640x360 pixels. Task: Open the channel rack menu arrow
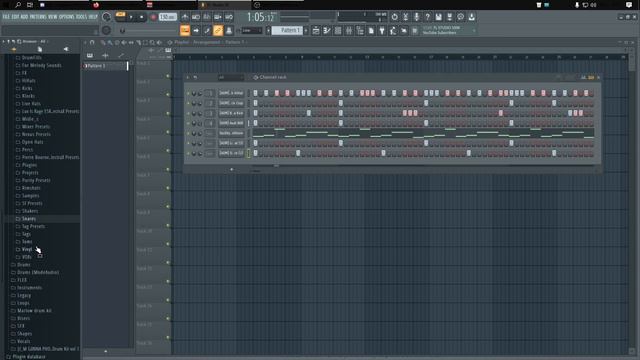point(188,77)
